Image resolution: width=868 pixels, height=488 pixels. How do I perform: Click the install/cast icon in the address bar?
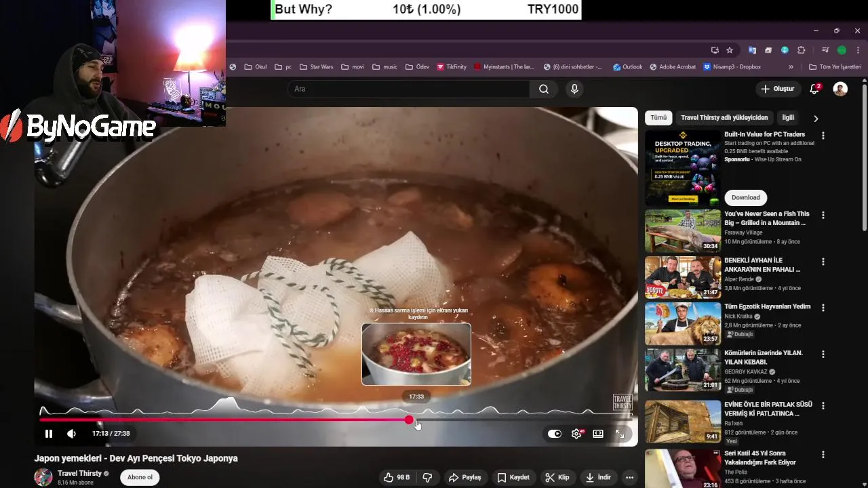click(x=715, y=50)
